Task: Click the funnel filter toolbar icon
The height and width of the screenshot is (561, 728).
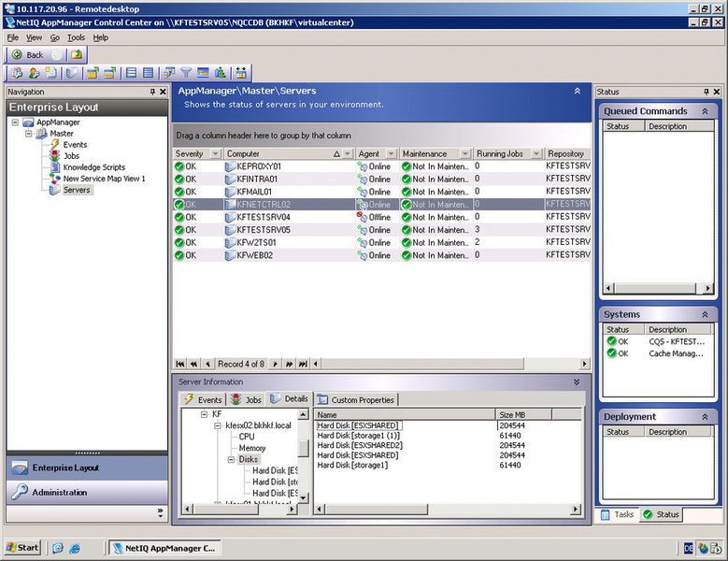Action: click(x=186, y=73)
